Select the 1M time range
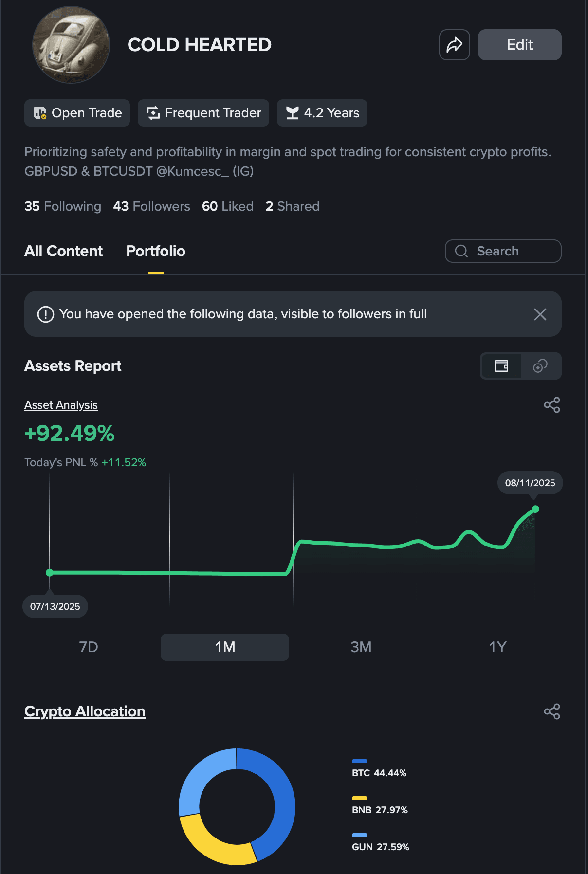 point(225,647)
